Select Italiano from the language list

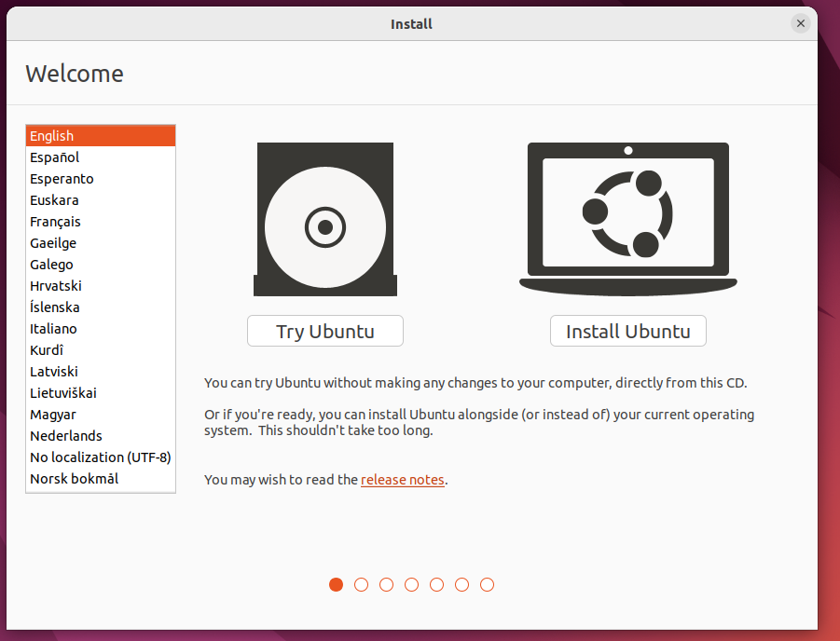click(x=53, y=329)
